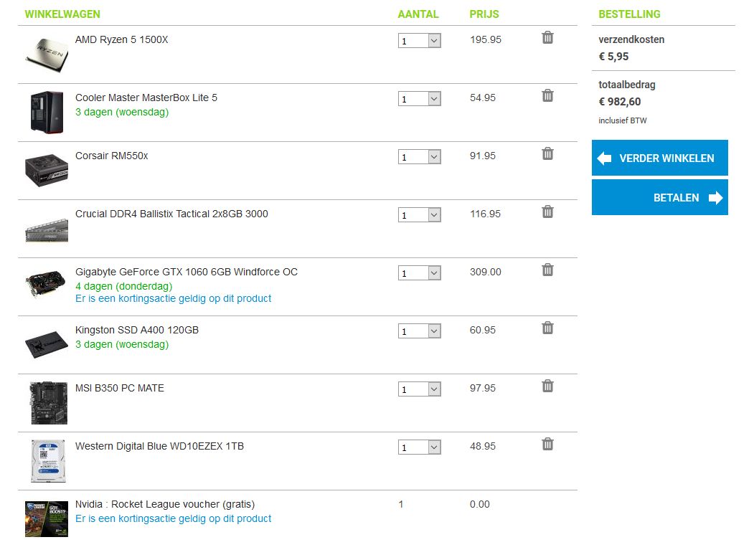Delete Cooler Master MasterBox Lite 5 from cart
The height and width of the screenshot is (560, 754).
pos(547,95)
